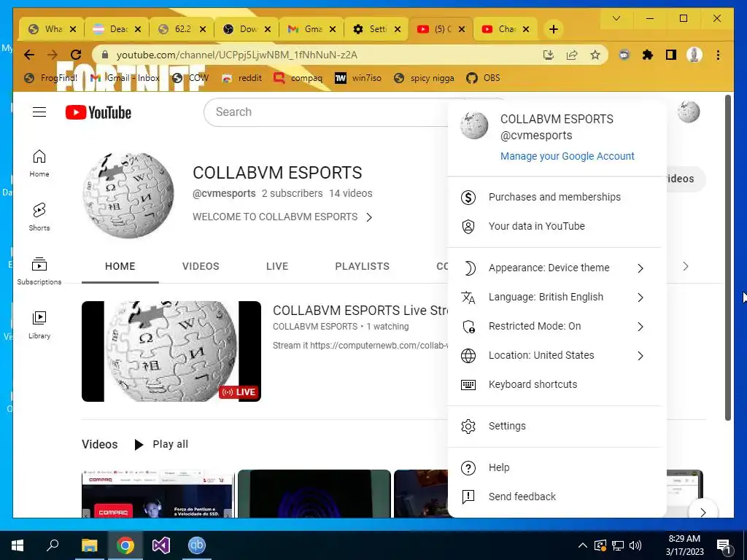This screenshot has width=747, height=560.
Task: Open Your data in YouTube
Action: (x=554, y=226)
